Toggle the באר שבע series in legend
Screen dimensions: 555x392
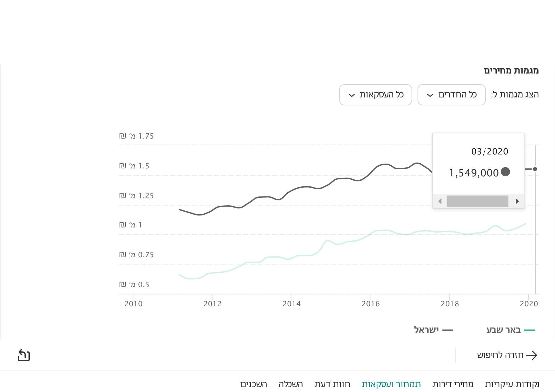(510, 330)
